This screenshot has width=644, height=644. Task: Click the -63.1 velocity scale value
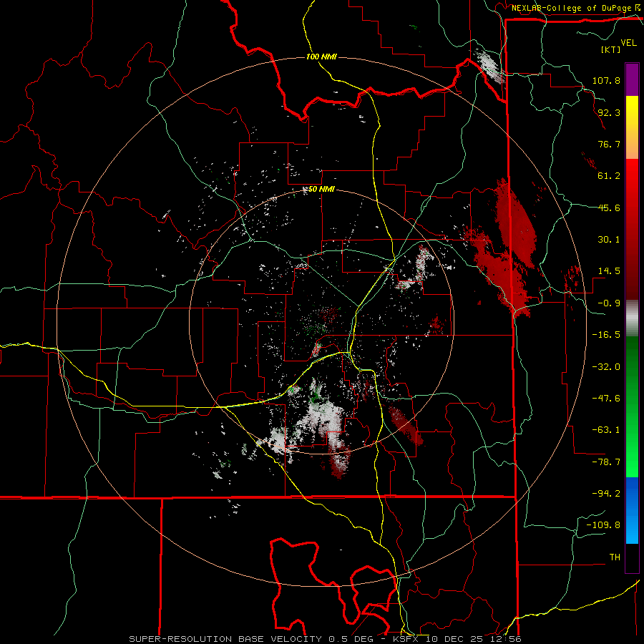coord(606,430)
